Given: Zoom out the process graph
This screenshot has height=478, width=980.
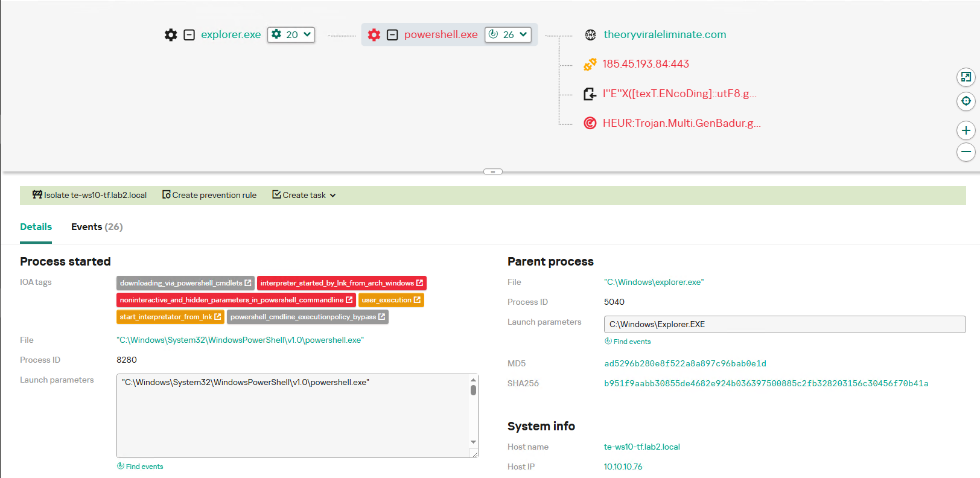Looking at the screenshot, I should (x=966, y=152).
